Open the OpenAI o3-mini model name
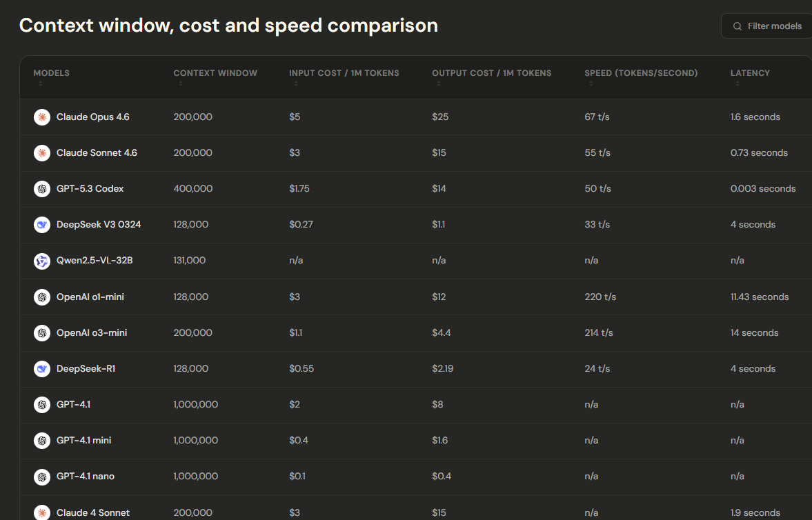The image size is (812, 520). pyautogui.click(x=92, y=332)
